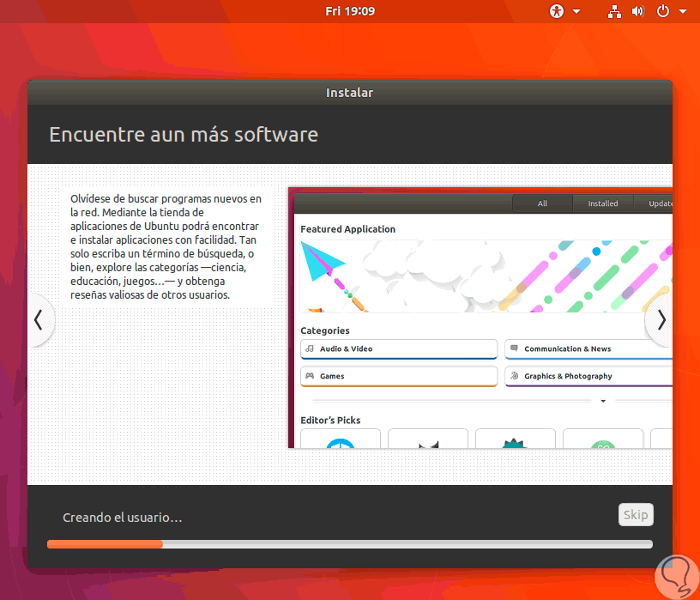Expand the system menu dropdown arrow
Image resolution: width=700 pixels, height=600 pixels.
pos(683,12)
